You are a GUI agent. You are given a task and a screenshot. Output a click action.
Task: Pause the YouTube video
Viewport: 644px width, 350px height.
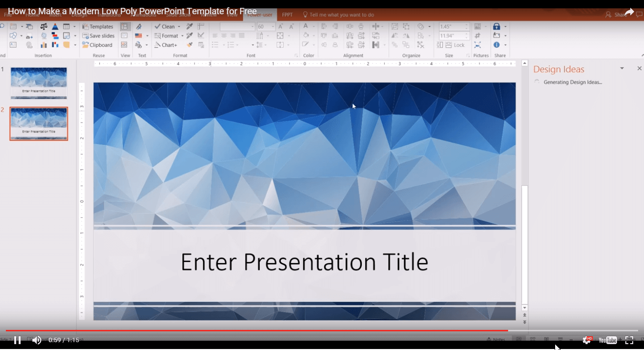[x=18, y=340]
